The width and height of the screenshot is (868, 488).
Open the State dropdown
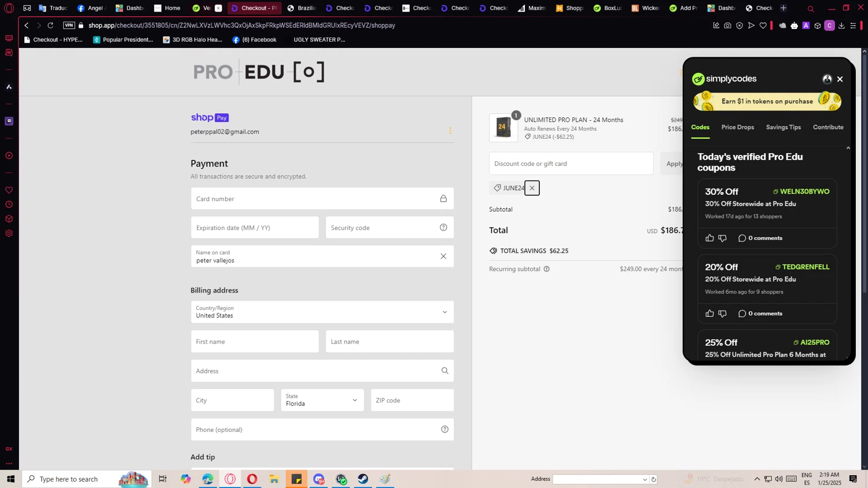pos(322,400)
